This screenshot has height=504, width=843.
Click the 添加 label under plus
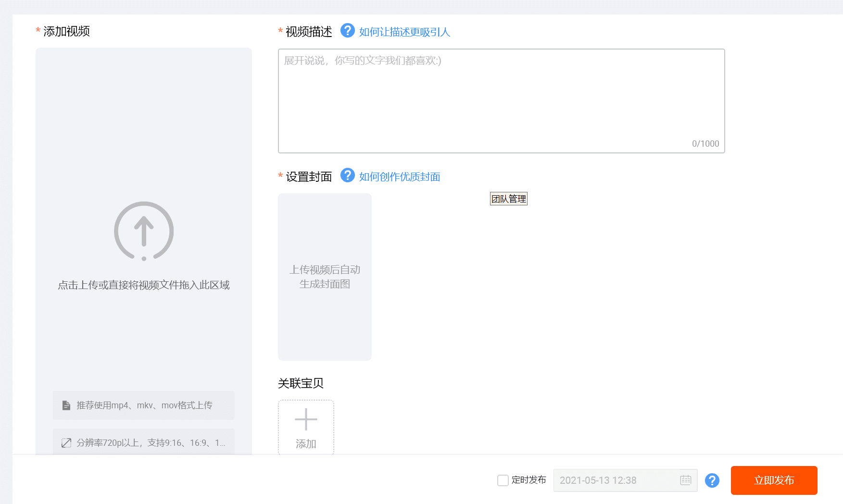[306, 444]
